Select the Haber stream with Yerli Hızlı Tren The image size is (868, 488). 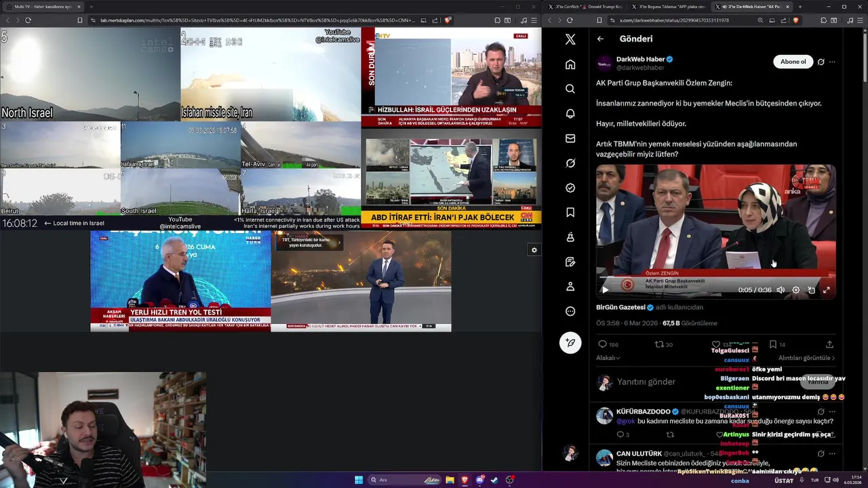click(180, 281)
